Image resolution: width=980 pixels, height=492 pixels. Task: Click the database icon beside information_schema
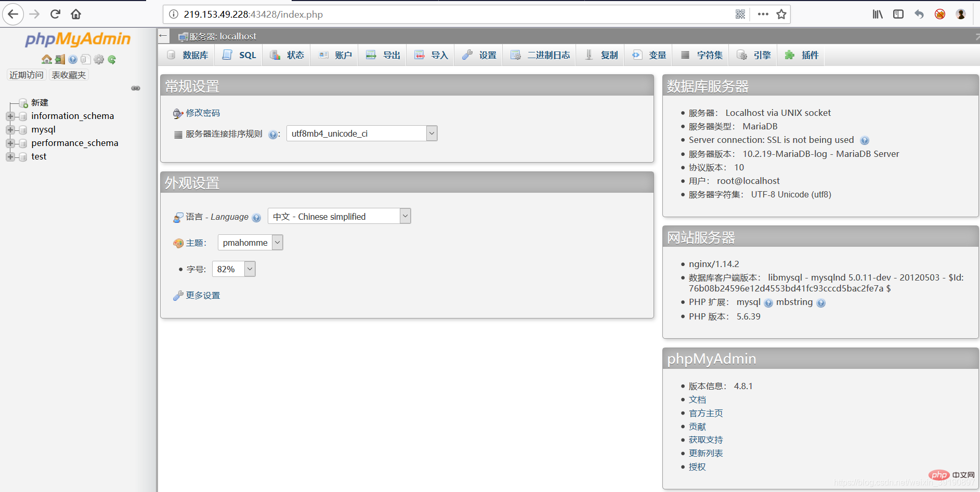[x=23, y=116]
